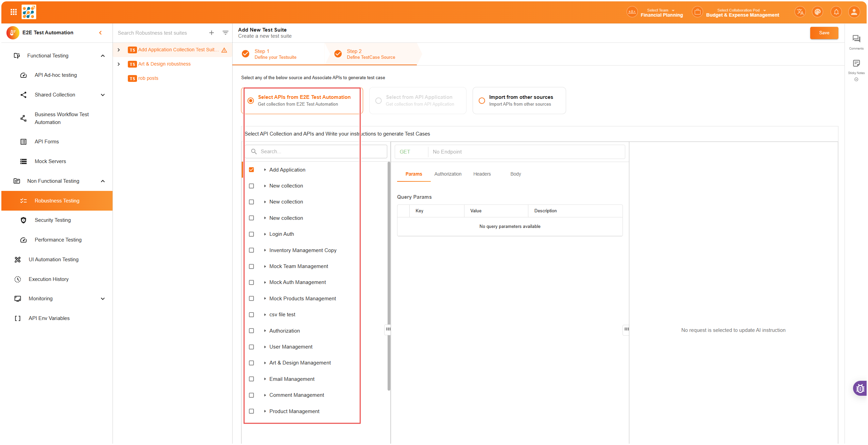Uncheck the Add Application collection checkbox
This screenshot has height=445, width=868.
click(252, 170)
